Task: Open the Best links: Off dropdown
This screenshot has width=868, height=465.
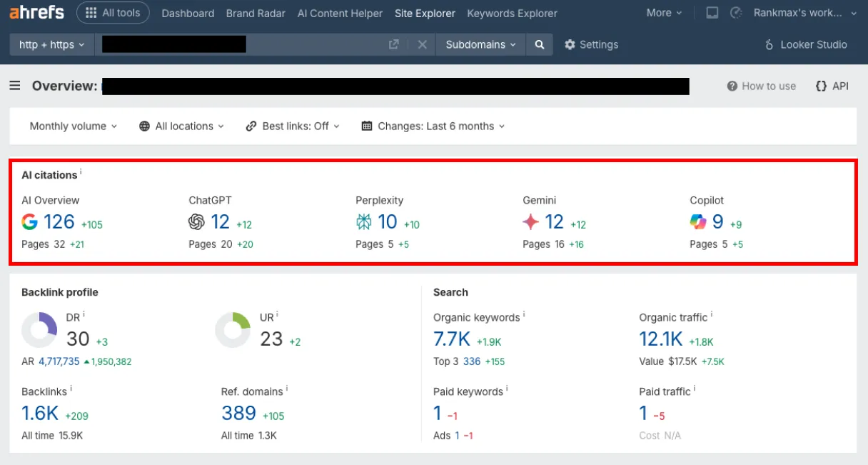Action: point(293,126)
